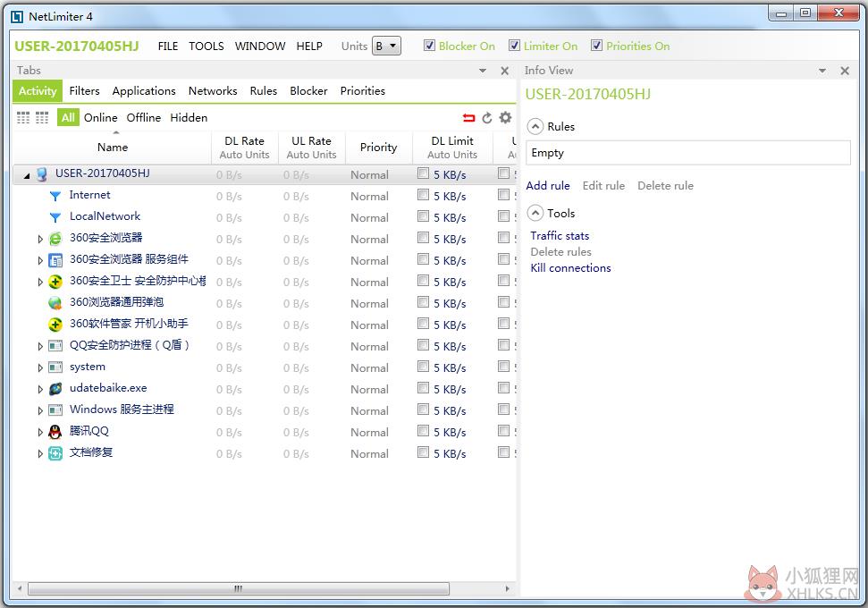868x608 pixels.
Task: Click the 文档修复 app icon
Action: pos(55,453)
